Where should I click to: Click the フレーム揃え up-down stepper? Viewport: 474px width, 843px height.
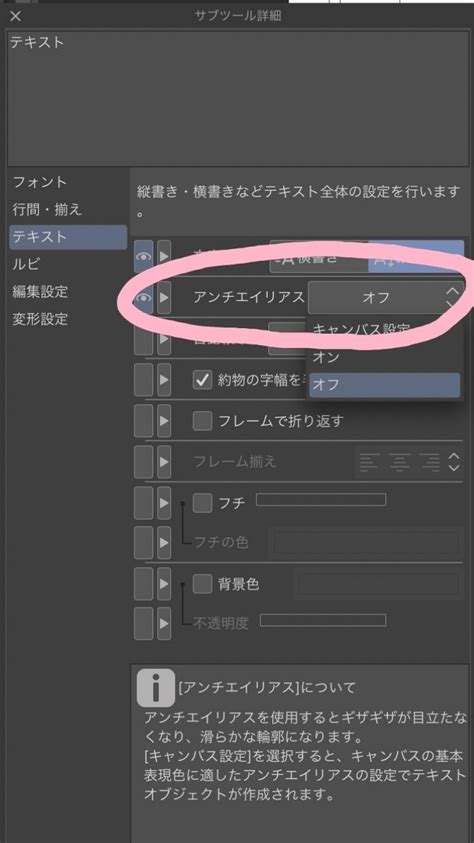click(x=454, y=462)
